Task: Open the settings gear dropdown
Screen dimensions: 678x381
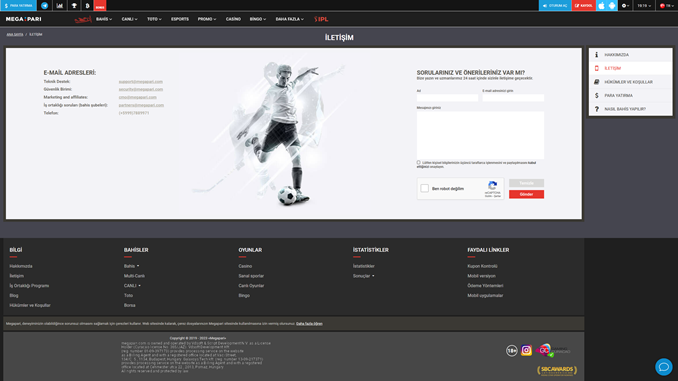Action: 625,6
